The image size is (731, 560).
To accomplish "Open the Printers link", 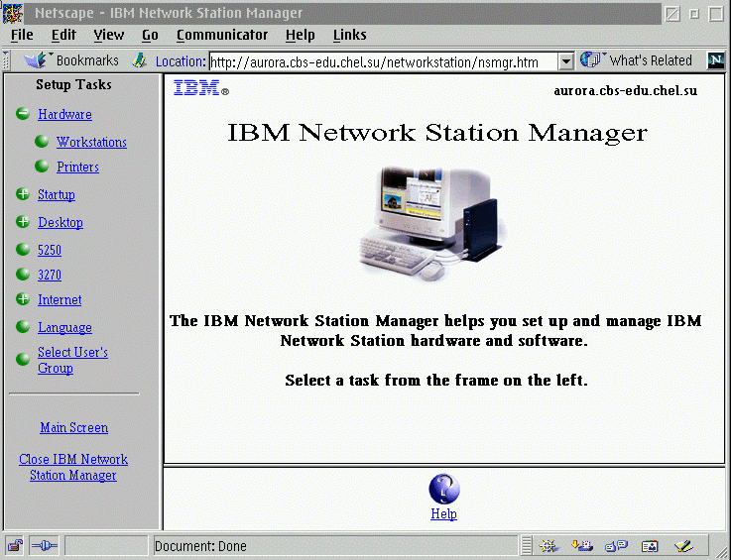I will pos(77,167).
